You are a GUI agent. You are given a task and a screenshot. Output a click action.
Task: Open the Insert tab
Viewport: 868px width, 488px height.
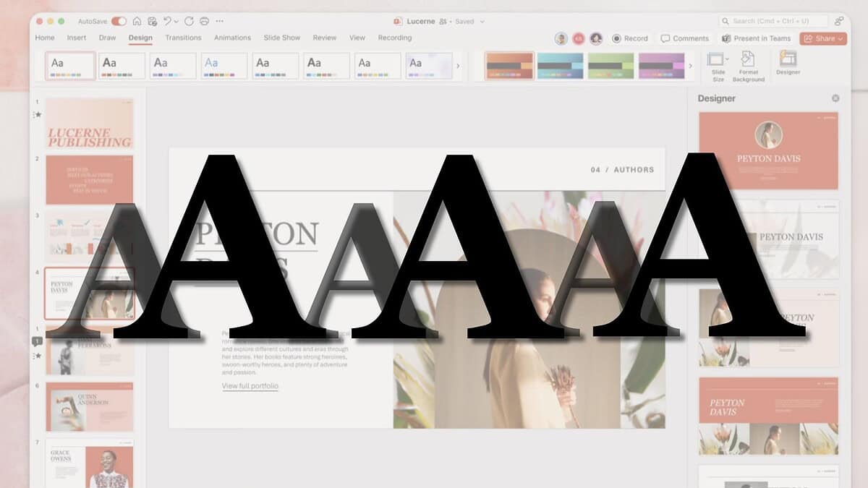point(77,38)
